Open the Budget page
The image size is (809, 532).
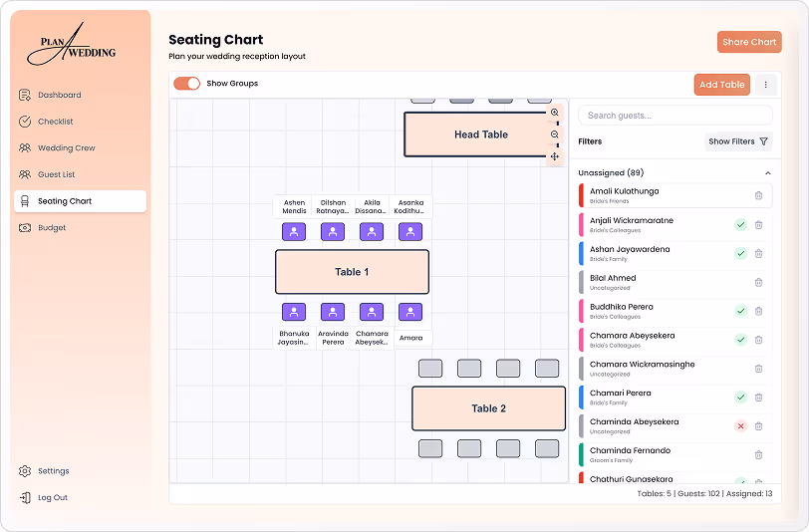[x=52, y=228]
